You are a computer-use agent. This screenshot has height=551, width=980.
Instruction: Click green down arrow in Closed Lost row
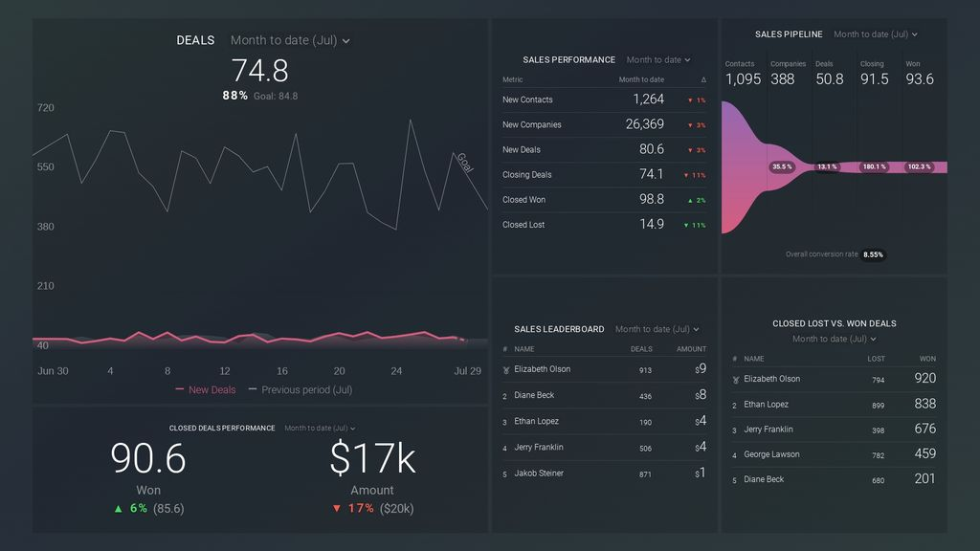[x=685, y=226]
